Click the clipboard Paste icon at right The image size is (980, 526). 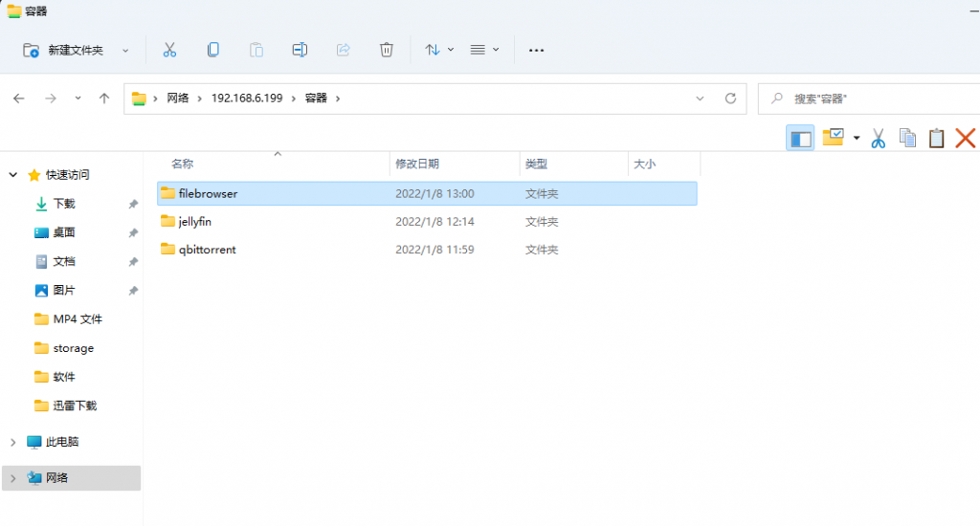tap(936, 138)
